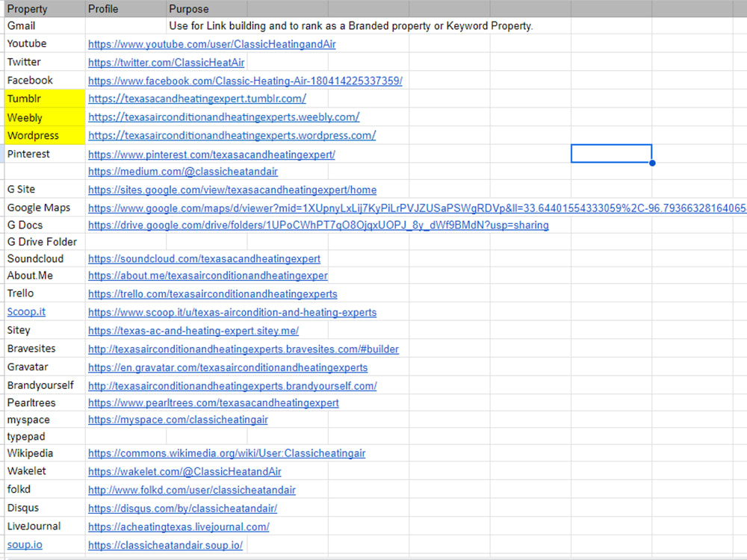Select the Brandyourself property cell
The height and width of the screenshot is (560, 747).
coord(45,385)
